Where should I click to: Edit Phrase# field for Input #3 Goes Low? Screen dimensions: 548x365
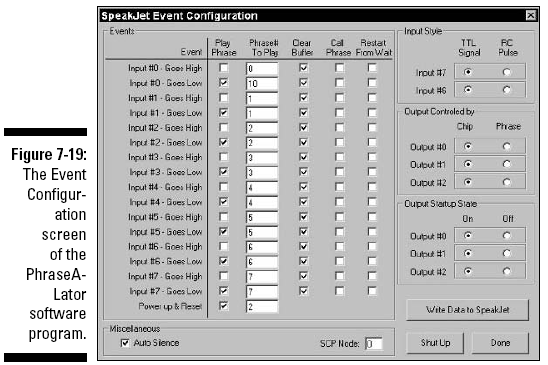(x=262, y=172)
